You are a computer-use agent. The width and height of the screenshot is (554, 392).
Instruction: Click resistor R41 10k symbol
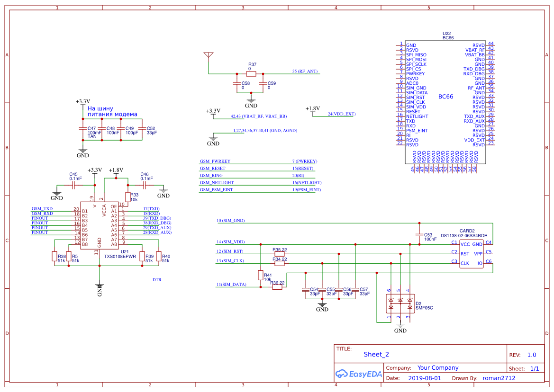pyautogui.click(x=261, y=275)
